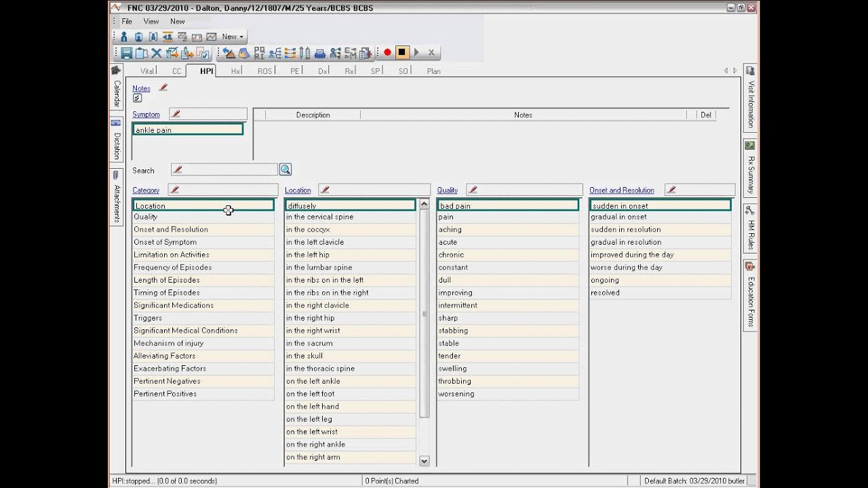This screenshot has width=868, height=488.
Task: Click the pin icon left of Vital tab
Action: [x=115, y=70]
